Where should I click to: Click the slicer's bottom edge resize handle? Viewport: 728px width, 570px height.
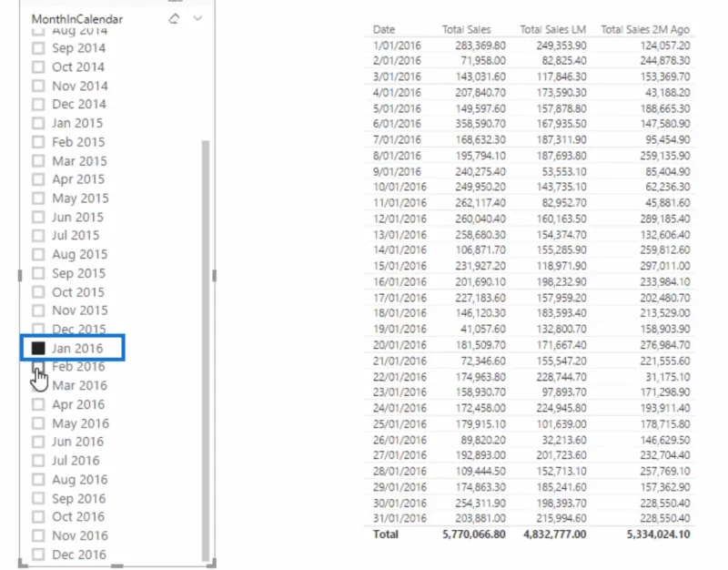[117, 565]
